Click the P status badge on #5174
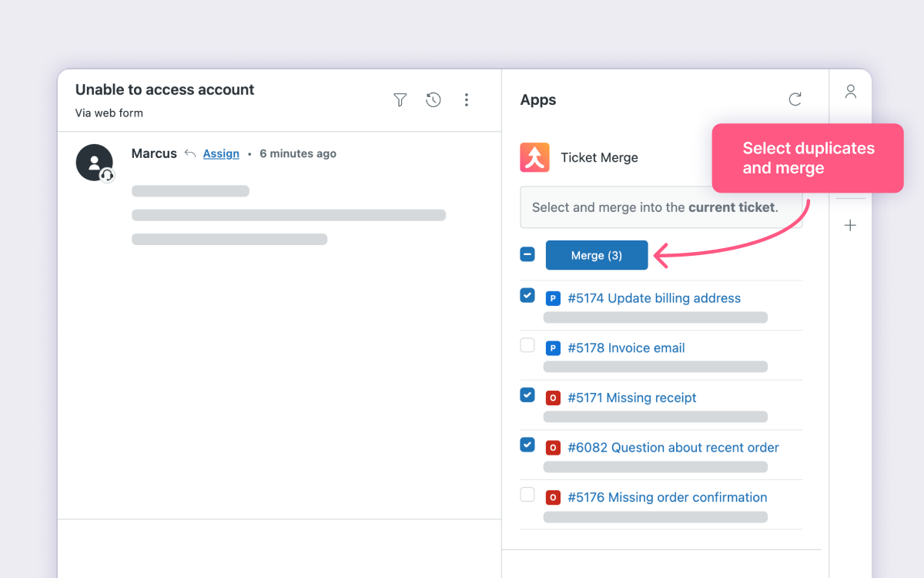The image size is (924, 578). [553, 298]
